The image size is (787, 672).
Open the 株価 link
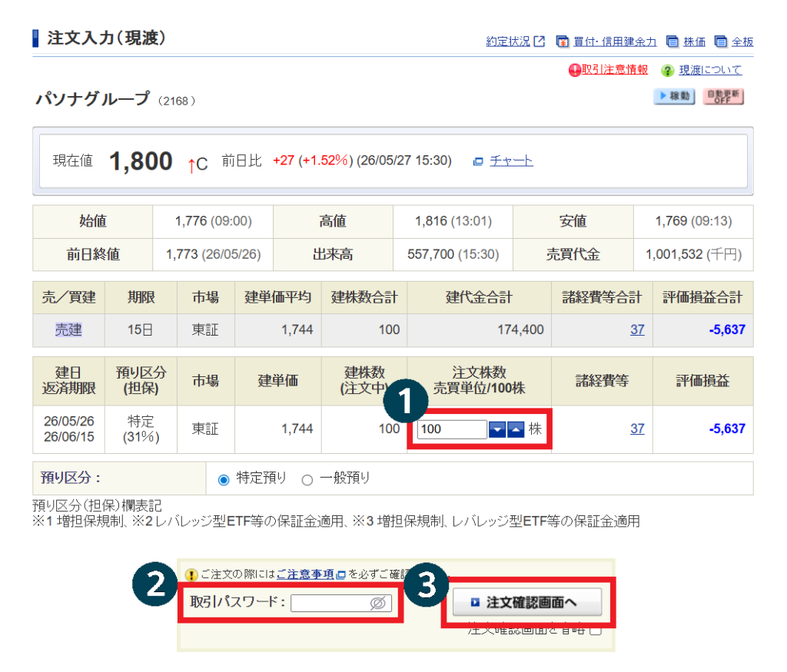point(694,41)
